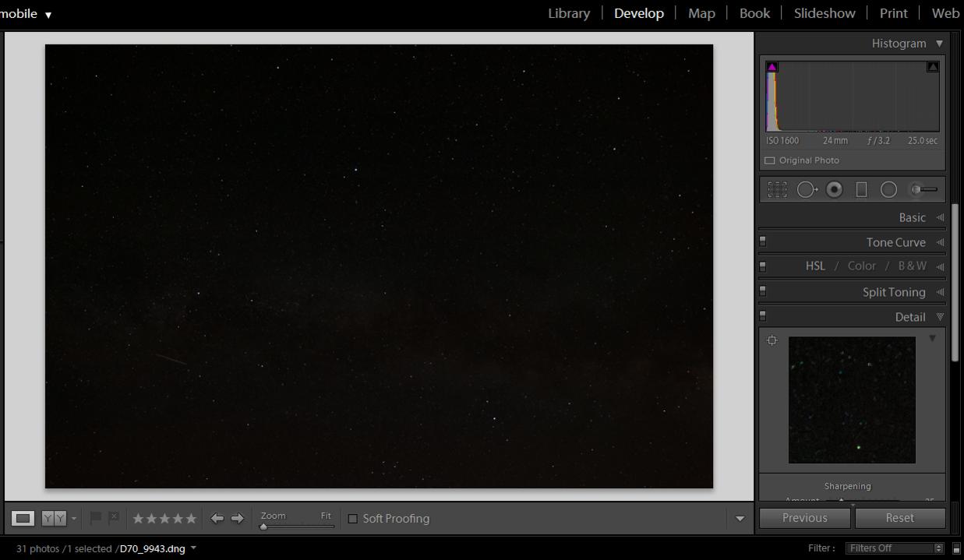Flag the photo as a pick
The image size is (964, 560).
tap(96, 517)
